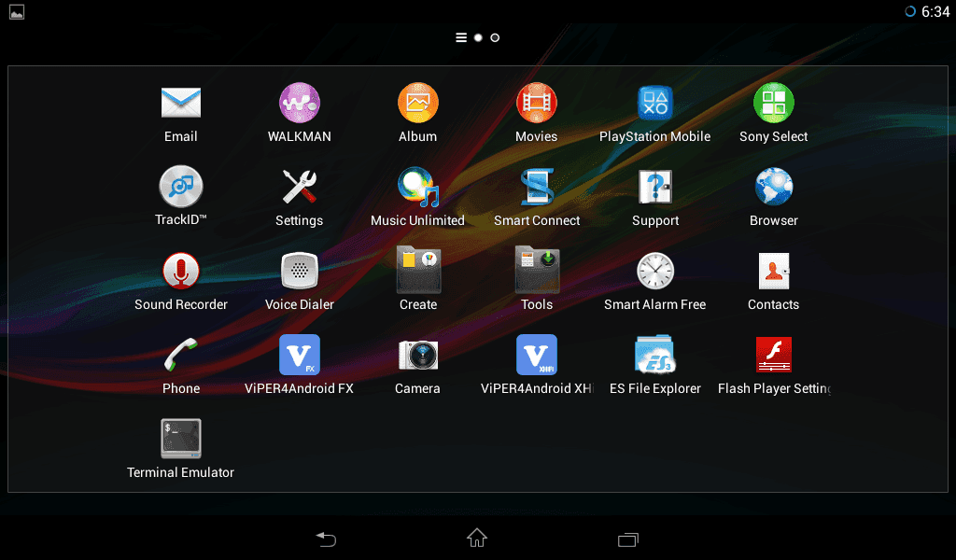Open the Camera app

click(417, 355)
